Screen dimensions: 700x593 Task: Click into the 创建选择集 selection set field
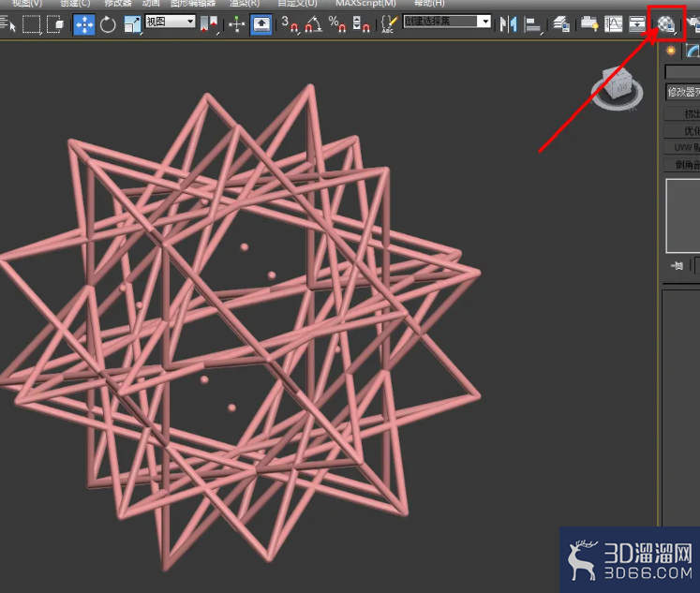[439, 21]
